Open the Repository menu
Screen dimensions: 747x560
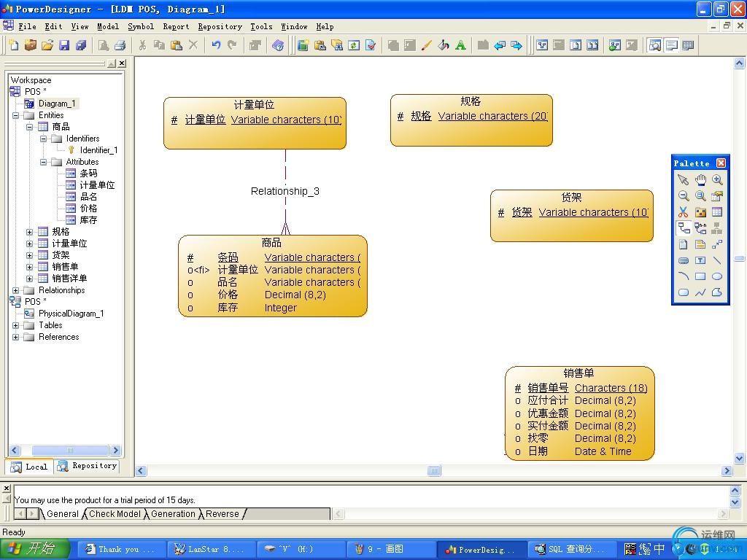coord(220,26)
